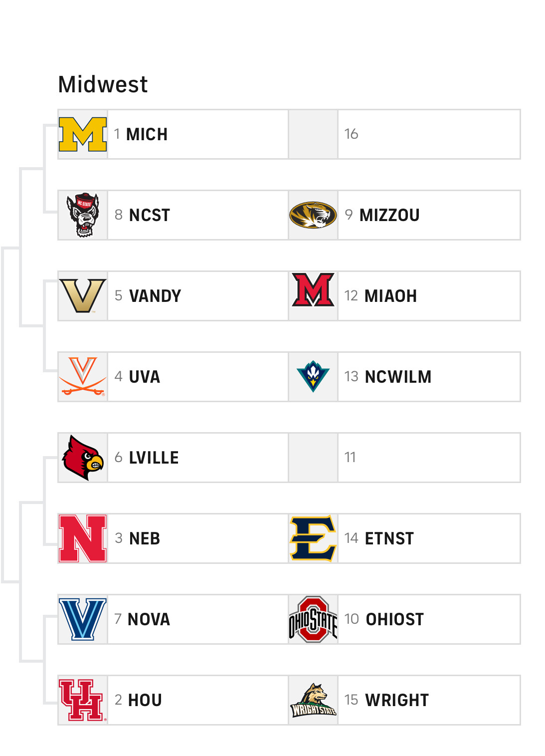Pick 1 MICH to advance

click(197, 134)
